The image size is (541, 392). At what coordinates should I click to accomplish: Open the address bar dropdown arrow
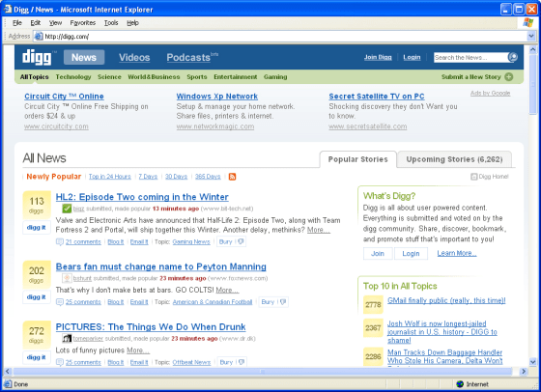[531, 36]
